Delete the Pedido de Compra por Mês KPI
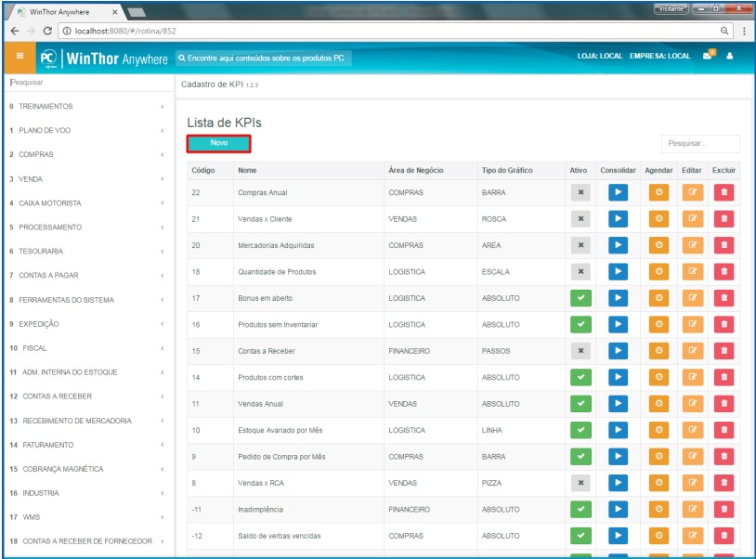756x559 pixels. (723, 457)
